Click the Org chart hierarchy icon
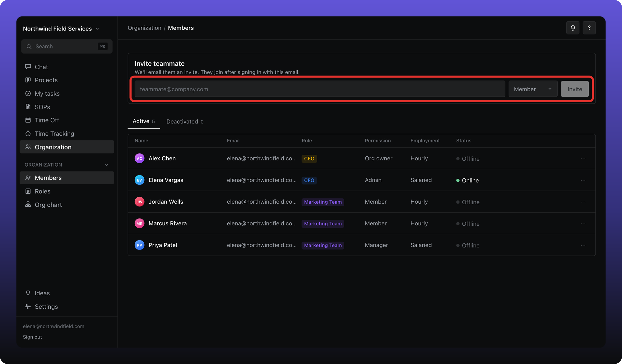Image resolution: width=622 pixels, height=364 pixels. [28, 205]
